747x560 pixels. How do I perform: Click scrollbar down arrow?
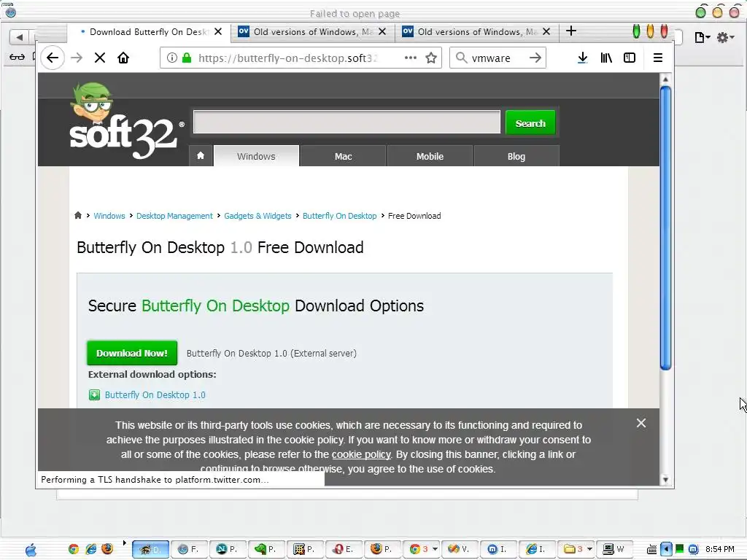click(x=665, y=480)
